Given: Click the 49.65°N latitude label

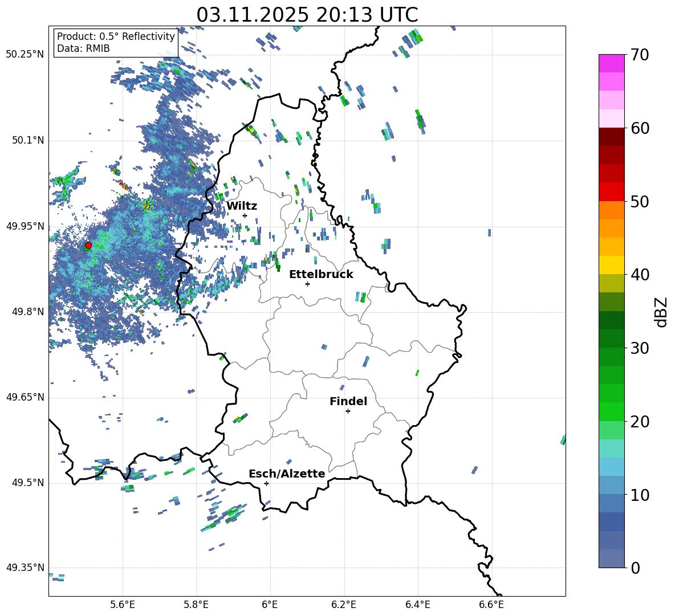Looking at the screenshot, I should coord(25,397).
